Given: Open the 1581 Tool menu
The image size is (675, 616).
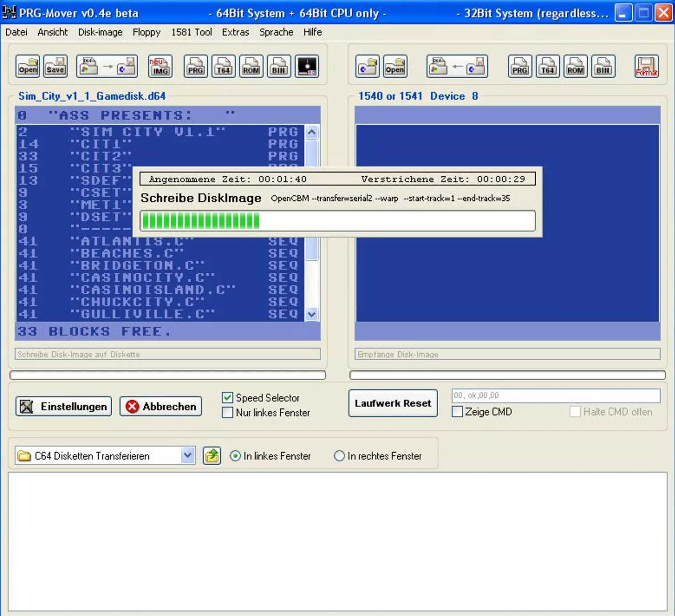Looking at the screenshot, I should tap(191, 32).
